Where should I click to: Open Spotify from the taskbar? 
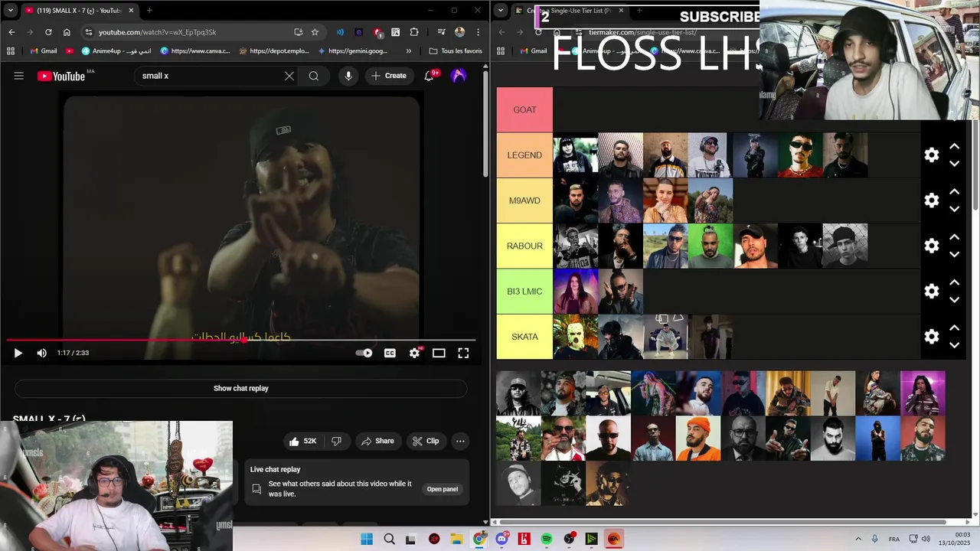coord(547,539)
